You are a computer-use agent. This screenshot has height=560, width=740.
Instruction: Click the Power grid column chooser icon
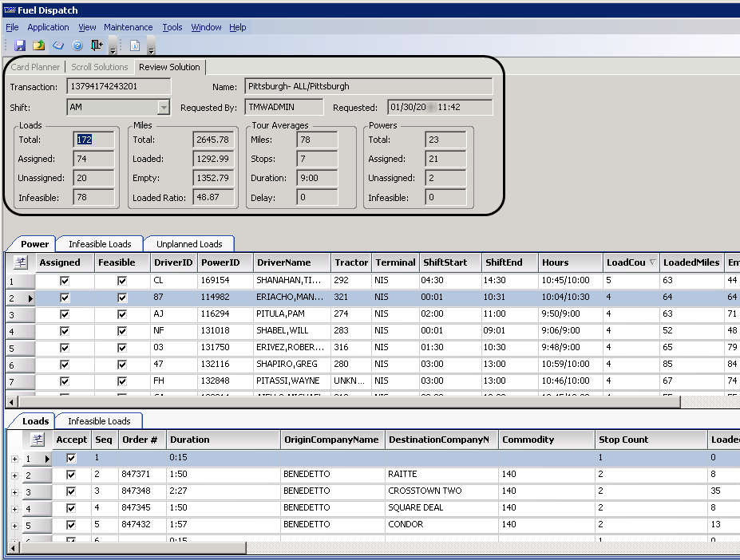click(x=20, y=262)
